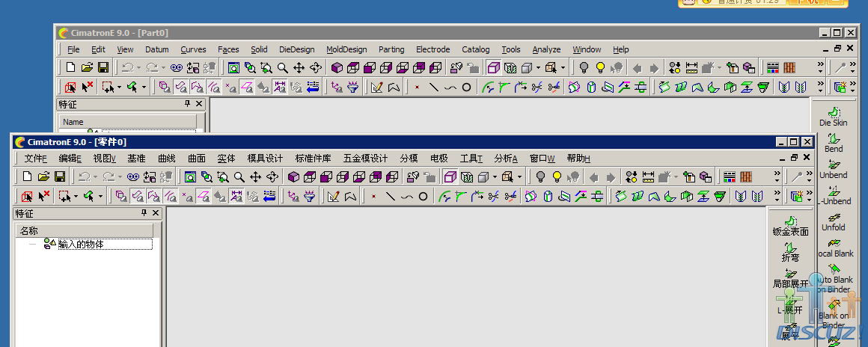Click New file icon in front 零件0 window
The height and width of the screenshot is (347, 868).
[x=27, y=177]
